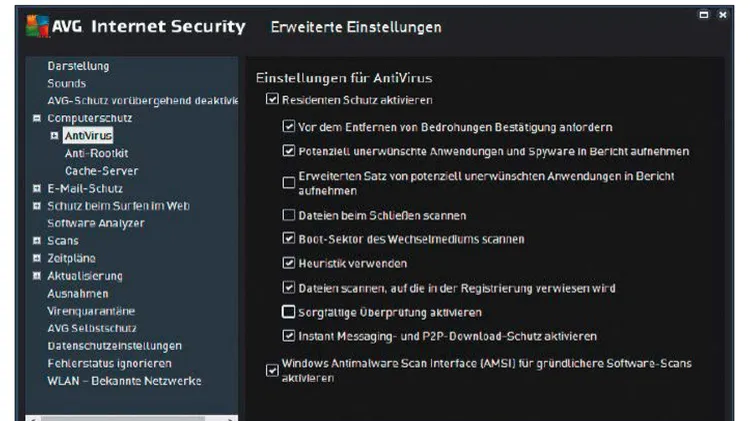Enable Sorgfältige Überprüfung aktivieren
750x421 pixels.
coord(288,312)
